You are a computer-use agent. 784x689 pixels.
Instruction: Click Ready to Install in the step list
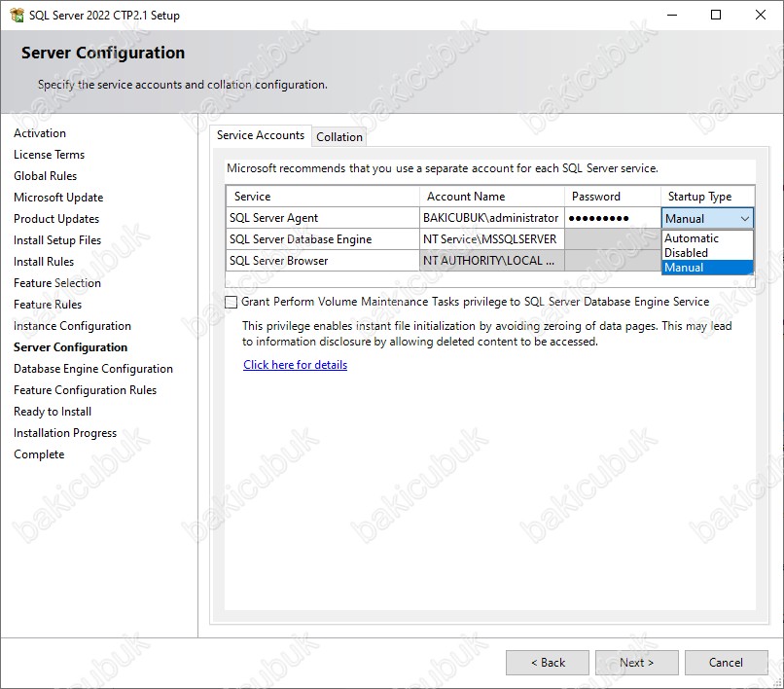(x=53, y=412)
